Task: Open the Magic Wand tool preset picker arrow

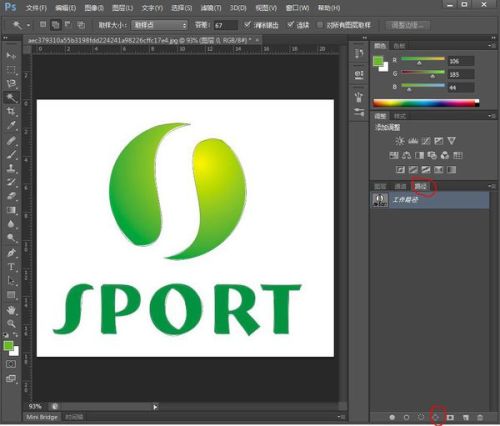Action: click(x=29, y=25)
